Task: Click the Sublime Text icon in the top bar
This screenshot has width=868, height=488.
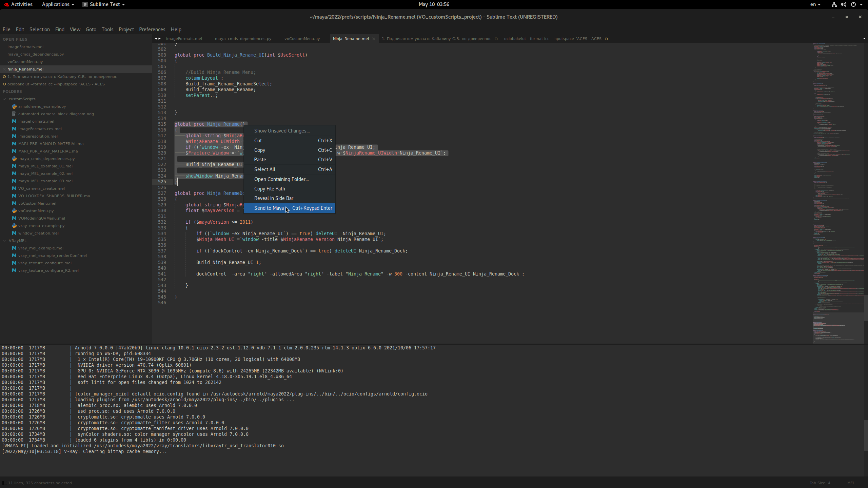Action: click(85, 4)
